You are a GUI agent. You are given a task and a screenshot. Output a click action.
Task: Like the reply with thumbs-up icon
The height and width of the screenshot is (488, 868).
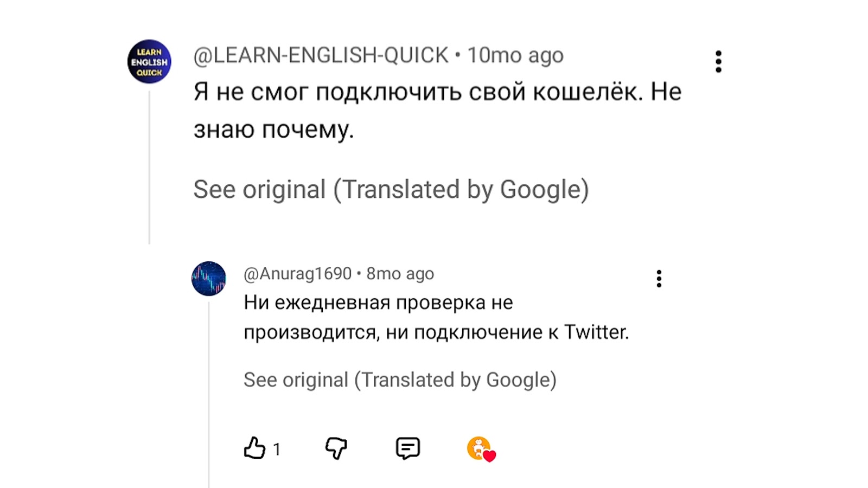254,448
